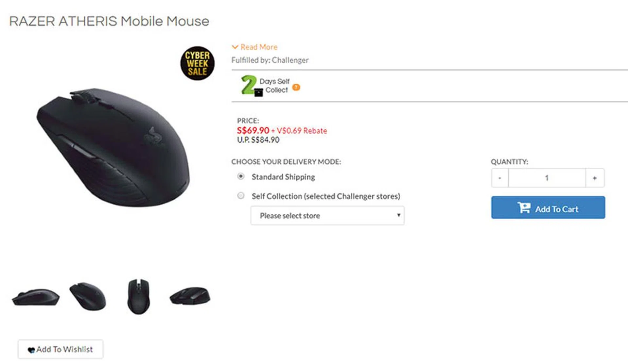
Task: Click the heart icon on Add To Wishlist
Action: point(31,350)
